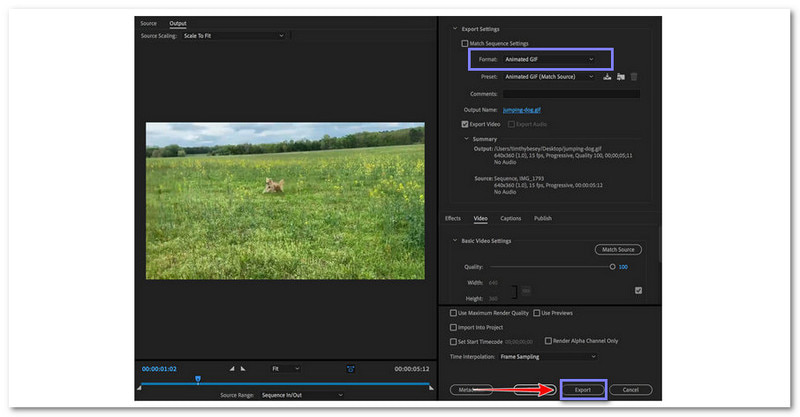Uncheck the Export Video checkbox
800x417 pixels.
coord(465,124)
